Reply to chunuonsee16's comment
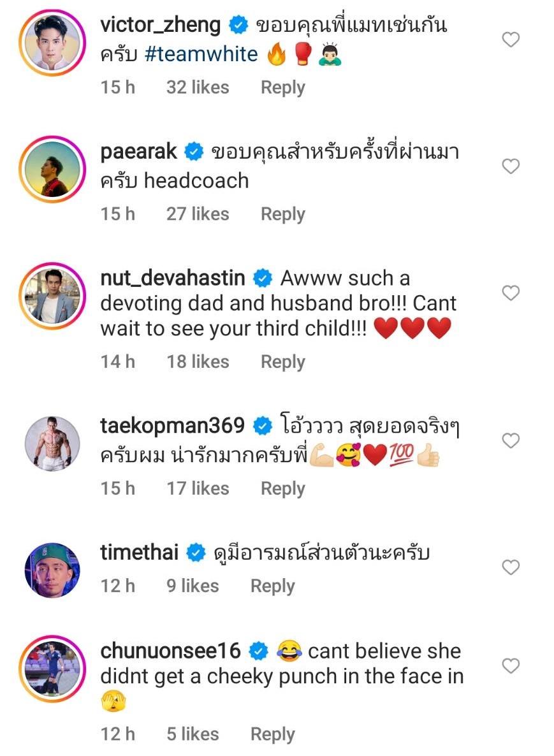The image size is (554, 756). [272, 734]
